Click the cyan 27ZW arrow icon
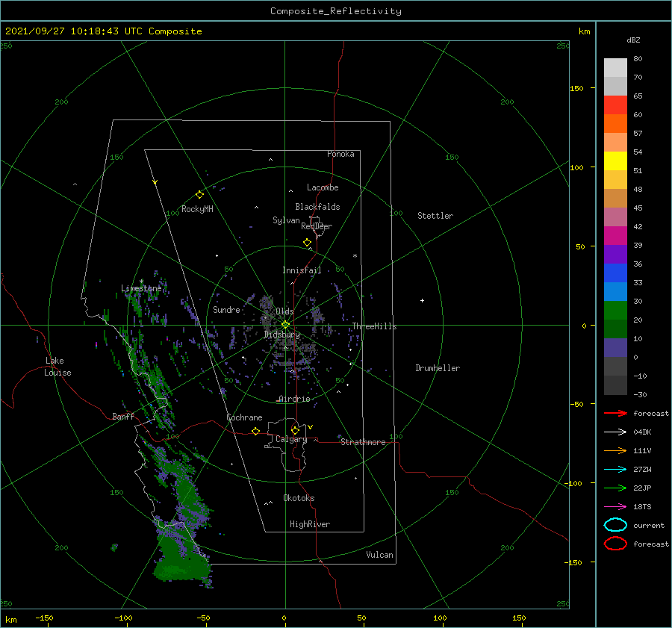This screenshot has height=628, width=672. coord(615,470)
